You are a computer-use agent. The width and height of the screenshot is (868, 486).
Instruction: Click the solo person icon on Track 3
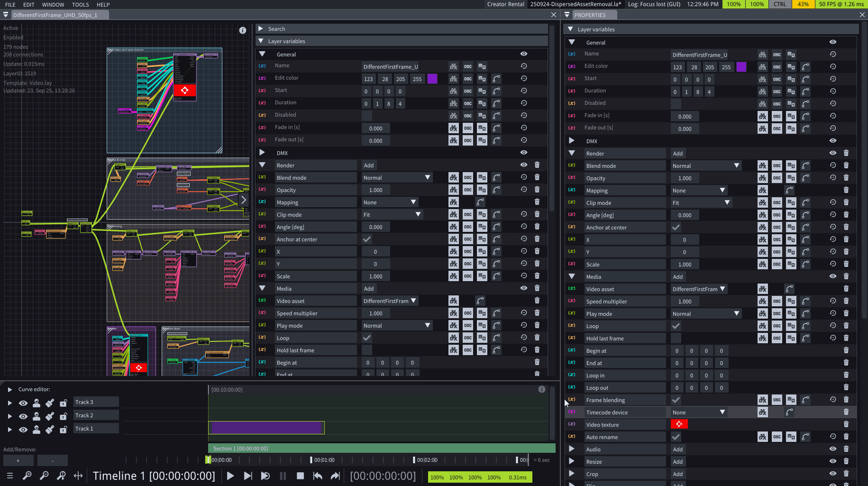click(x=37, y=403)
